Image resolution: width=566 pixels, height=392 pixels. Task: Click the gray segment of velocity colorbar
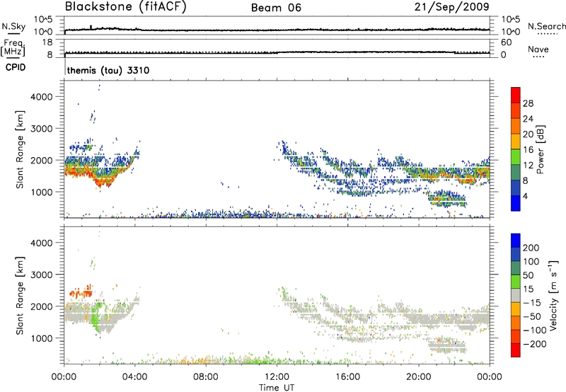516,296
